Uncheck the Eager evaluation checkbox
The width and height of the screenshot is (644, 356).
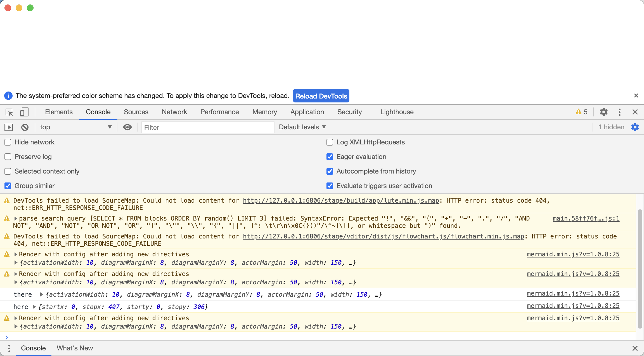coord(330,157)
